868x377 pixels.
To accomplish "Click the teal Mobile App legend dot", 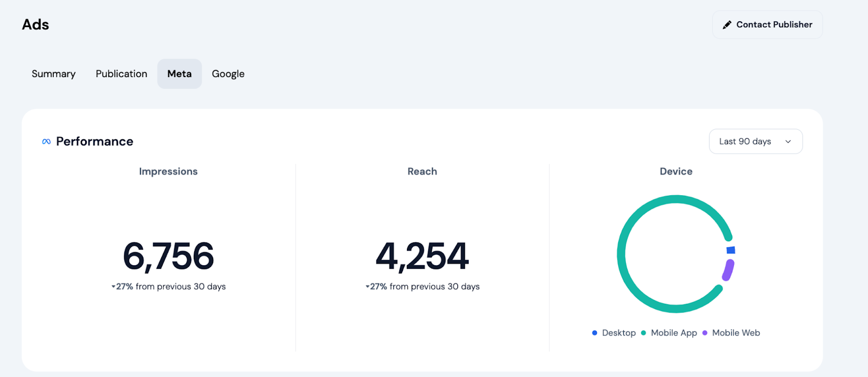I will tap(643, 333).
